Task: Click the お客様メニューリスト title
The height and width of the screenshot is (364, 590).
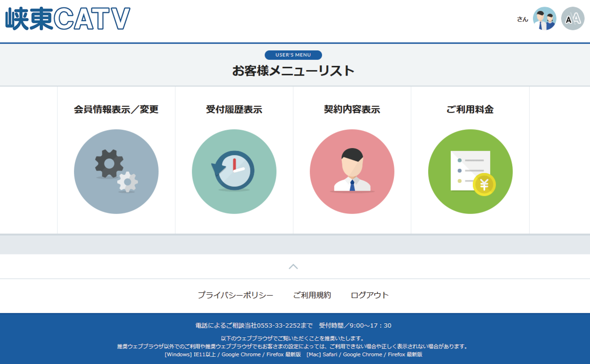Action: [293, 71]
